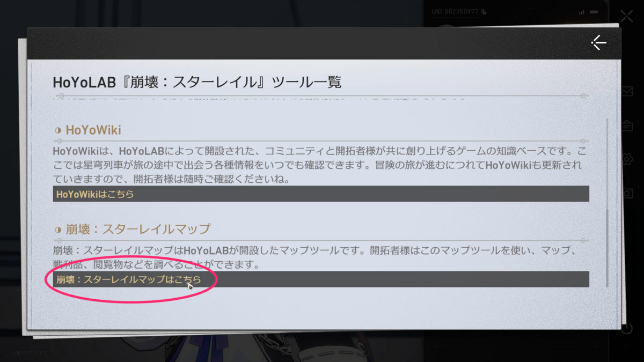Open the mail envelope icon in the sidebar
This screenshot has height=362, width=644.
[x=627, y=92]
